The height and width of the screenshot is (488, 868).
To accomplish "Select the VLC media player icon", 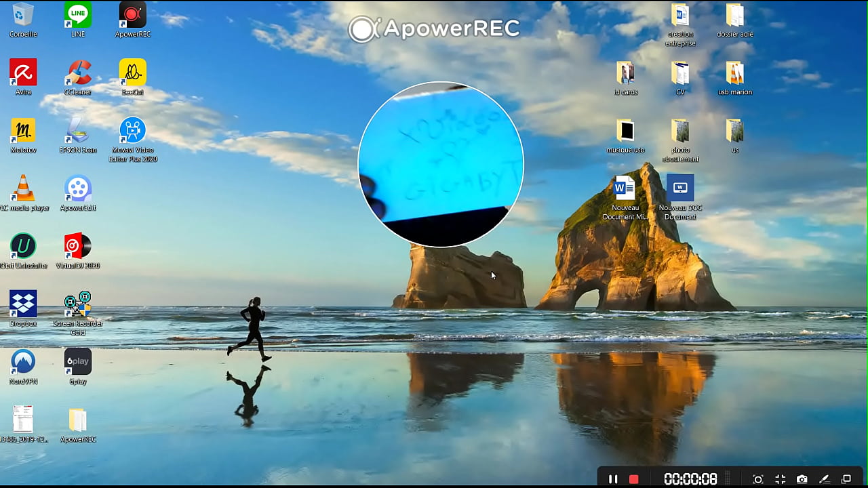I will coord(24,192).
